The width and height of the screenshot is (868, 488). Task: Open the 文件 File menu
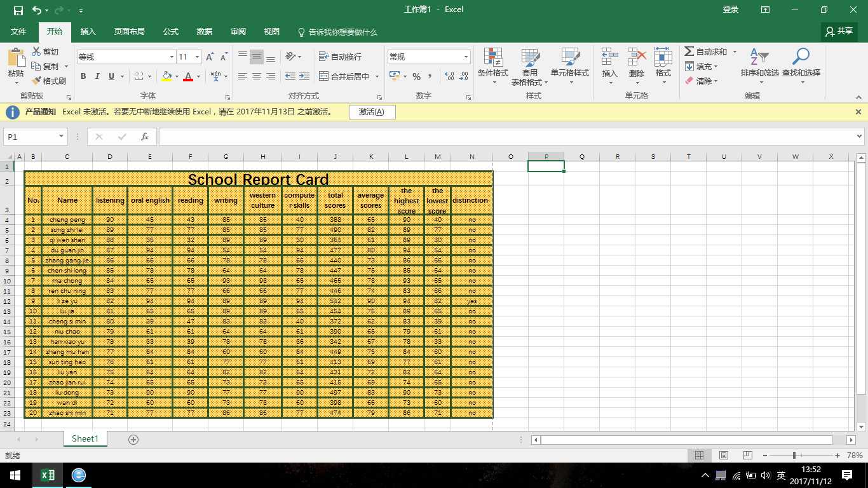[x=18, y=31]
